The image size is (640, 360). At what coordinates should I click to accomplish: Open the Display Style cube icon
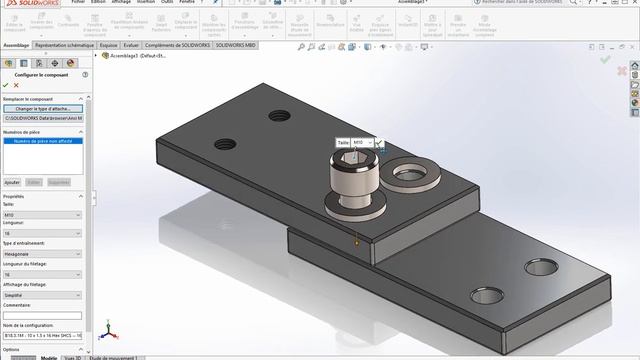368,47
